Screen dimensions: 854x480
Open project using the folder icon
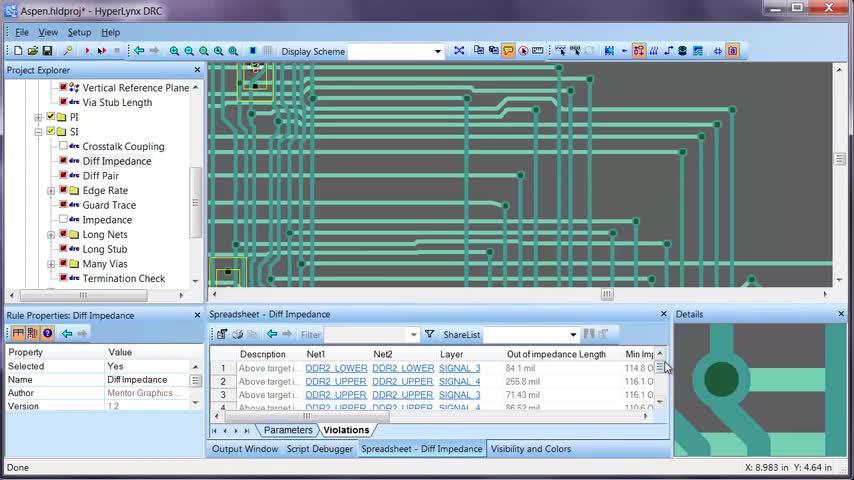[33, 51]
